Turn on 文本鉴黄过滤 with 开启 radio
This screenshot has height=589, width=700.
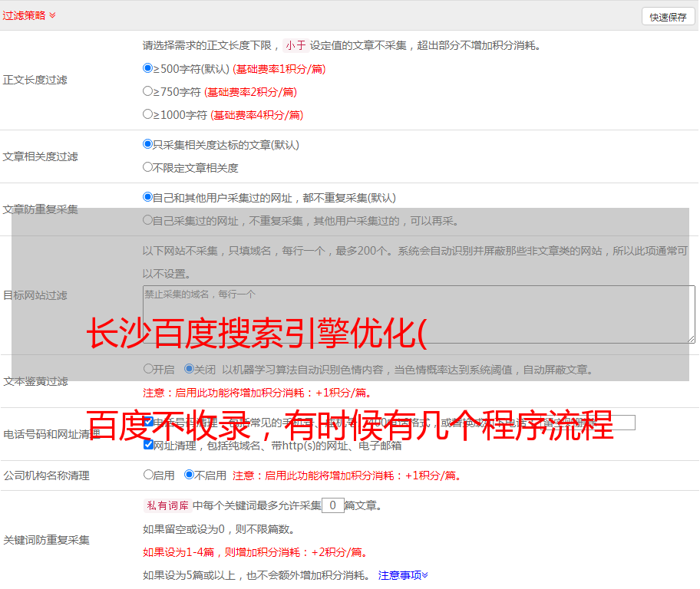pyautogui.click(x=149, y=369)
